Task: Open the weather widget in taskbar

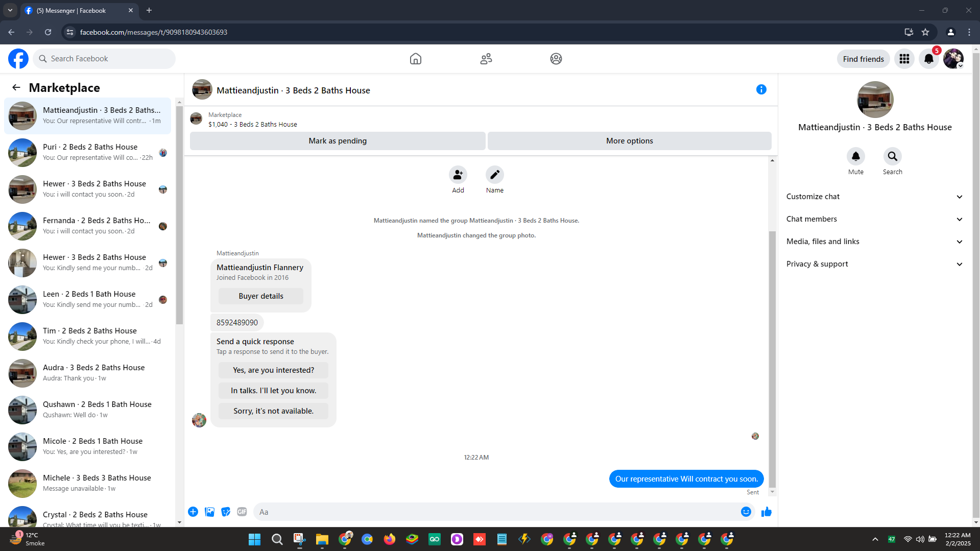Action: [x=28, y=539]
